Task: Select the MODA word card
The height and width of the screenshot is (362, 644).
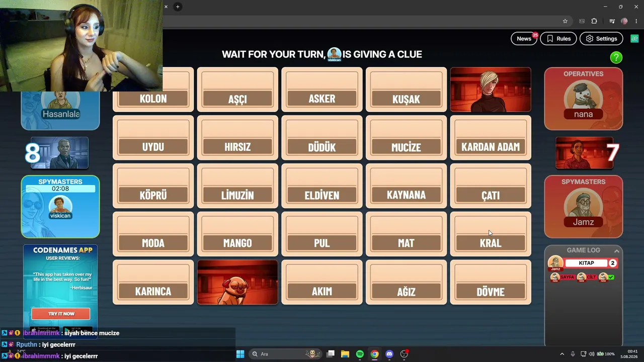Action: click(x=153, y=234)
